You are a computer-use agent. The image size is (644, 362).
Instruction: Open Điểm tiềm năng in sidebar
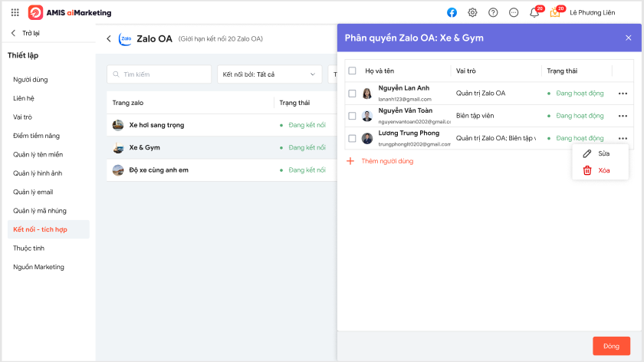(36, 136)
